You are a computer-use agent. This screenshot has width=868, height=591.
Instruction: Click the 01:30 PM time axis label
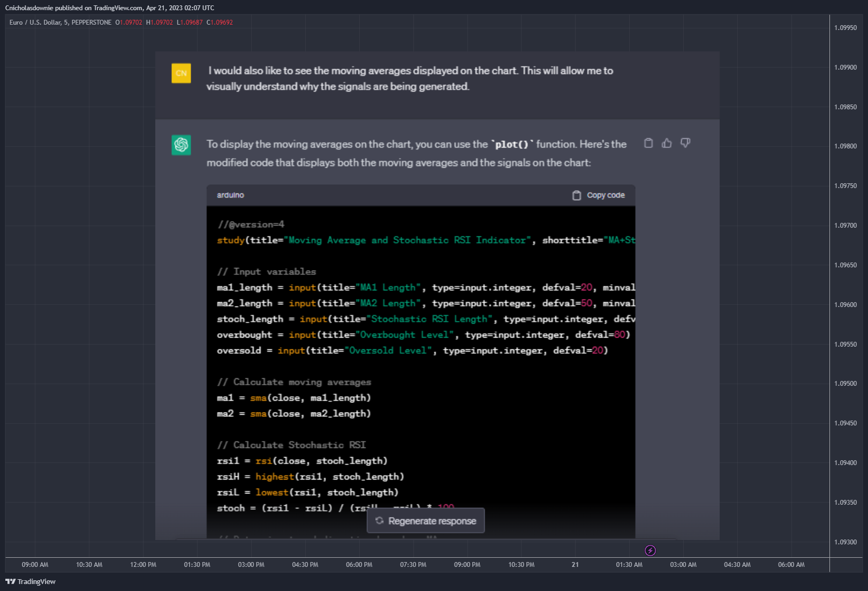click(197, 565)
